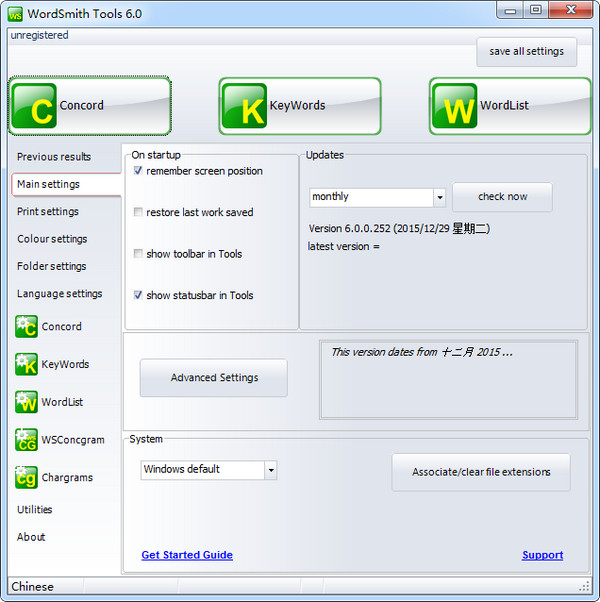Switch to Print settings
Screen dimensions: 600x602
pyautogui.click(x=48, y=212)
